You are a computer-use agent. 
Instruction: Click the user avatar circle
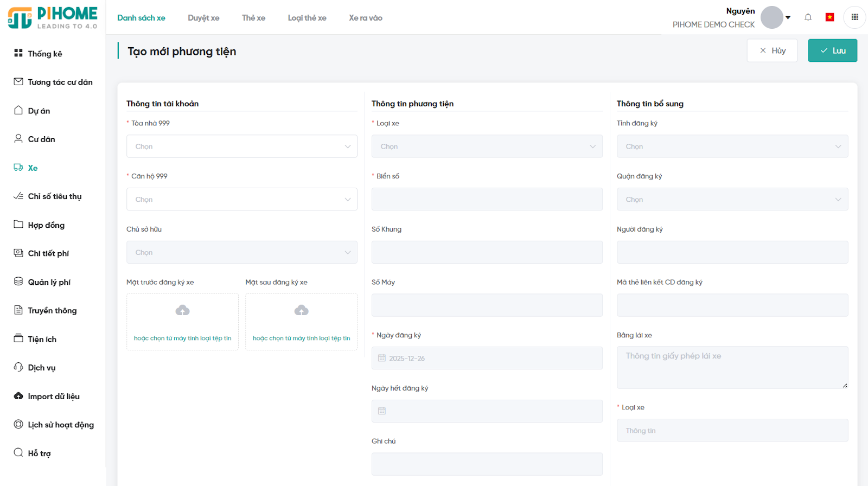[x=771, y=17]
